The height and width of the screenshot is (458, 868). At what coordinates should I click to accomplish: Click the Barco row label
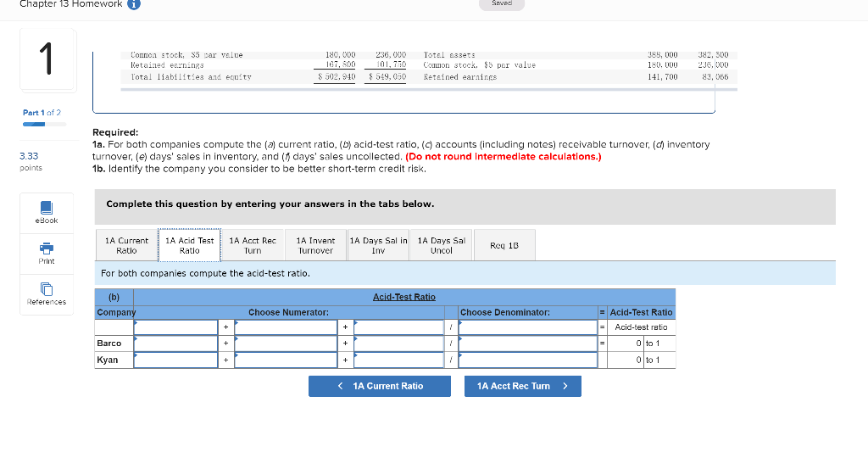[109, 343]
